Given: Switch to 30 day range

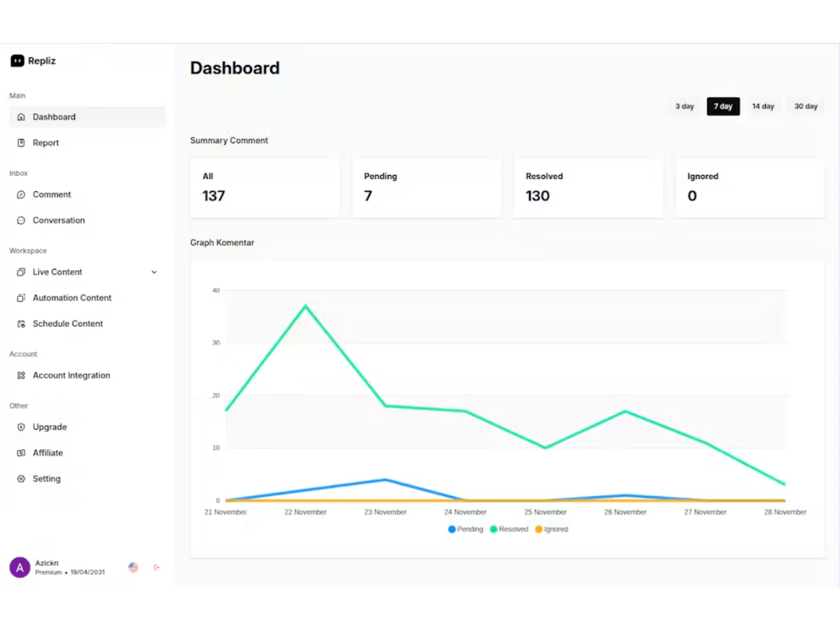Looking at the screenshot, I should point(806,106).
